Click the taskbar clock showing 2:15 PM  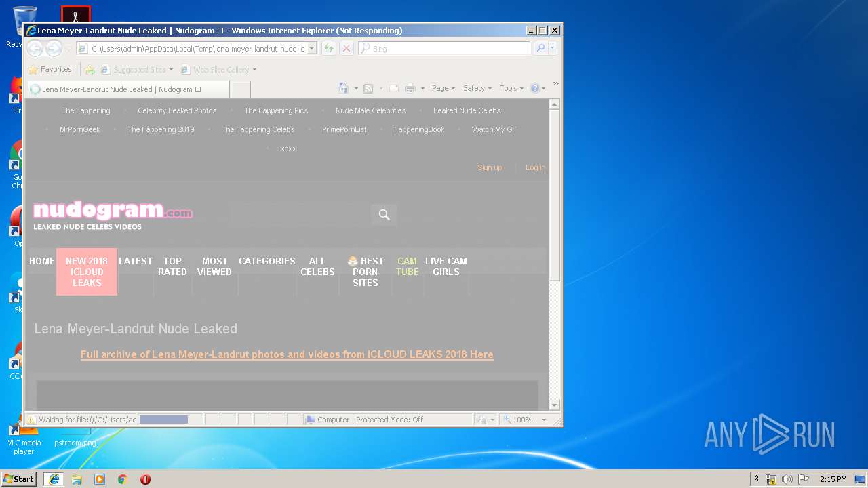tap(833, 479)
